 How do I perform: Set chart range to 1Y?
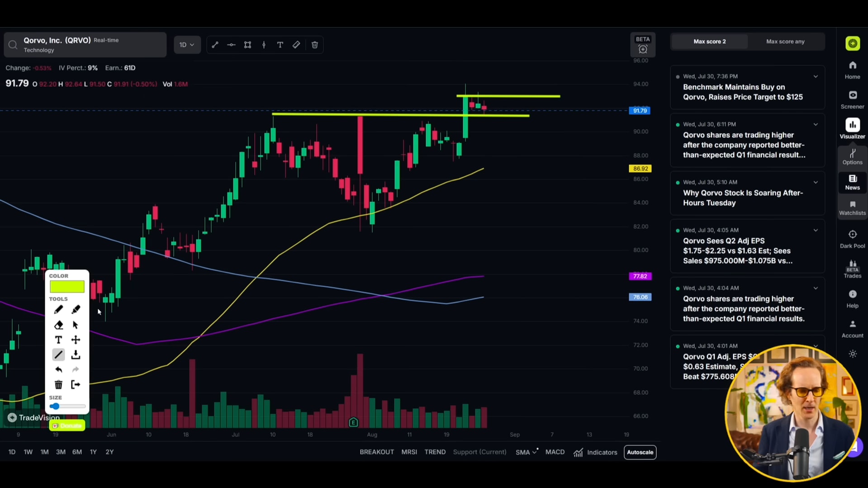tap(93, 452)
